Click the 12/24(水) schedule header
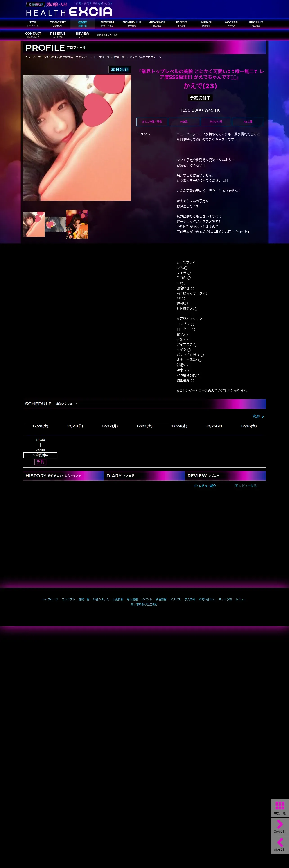Image resolution: width=289 pixels, height=868 pixels. click(179, 426)
